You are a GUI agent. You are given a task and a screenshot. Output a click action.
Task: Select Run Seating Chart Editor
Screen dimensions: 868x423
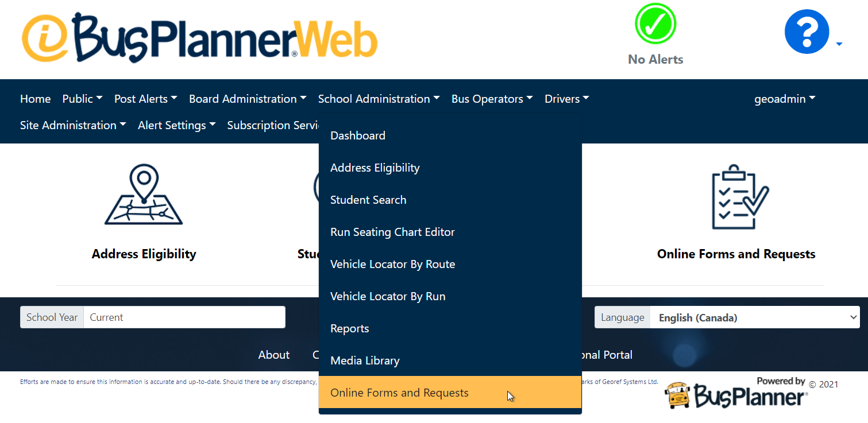coord(392,232)
